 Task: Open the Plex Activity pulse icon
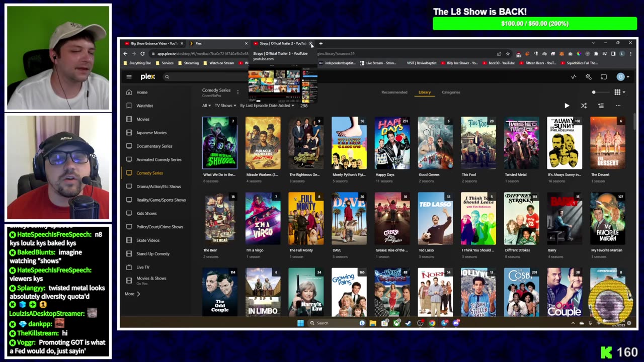tap(573, 77)
